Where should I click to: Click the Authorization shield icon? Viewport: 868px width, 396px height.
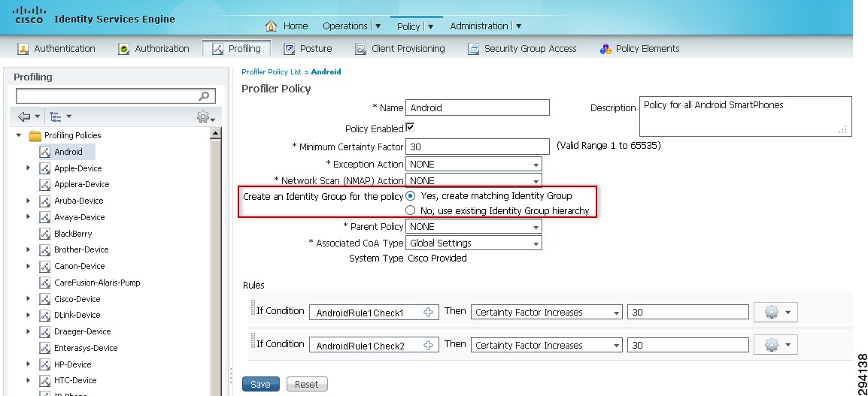124,49
